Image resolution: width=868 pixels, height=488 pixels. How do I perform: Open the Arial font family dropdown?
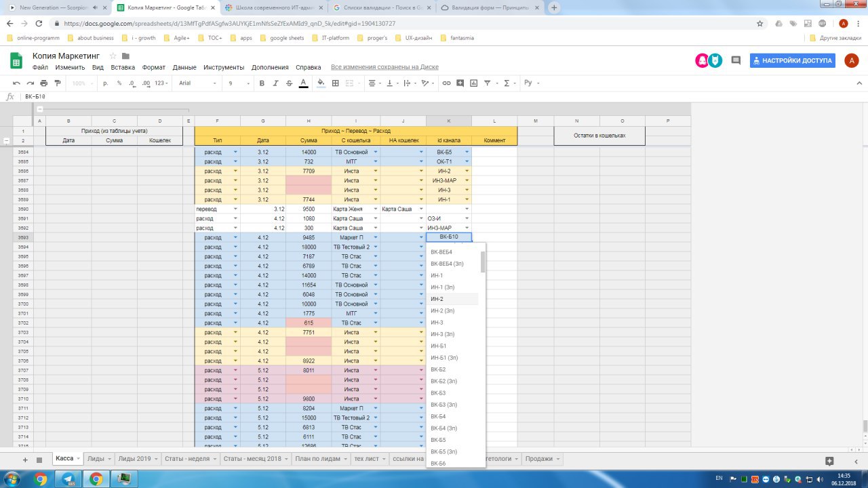197,83
